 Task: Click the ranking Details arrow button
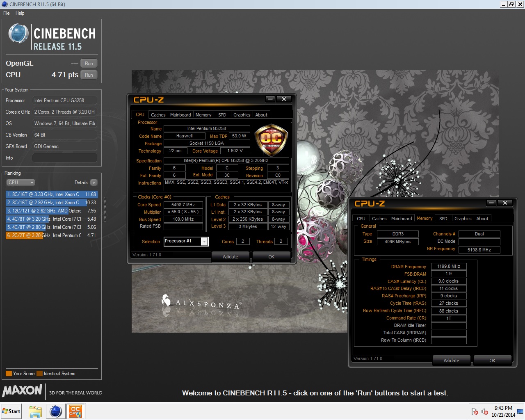(x=94, y=183)
